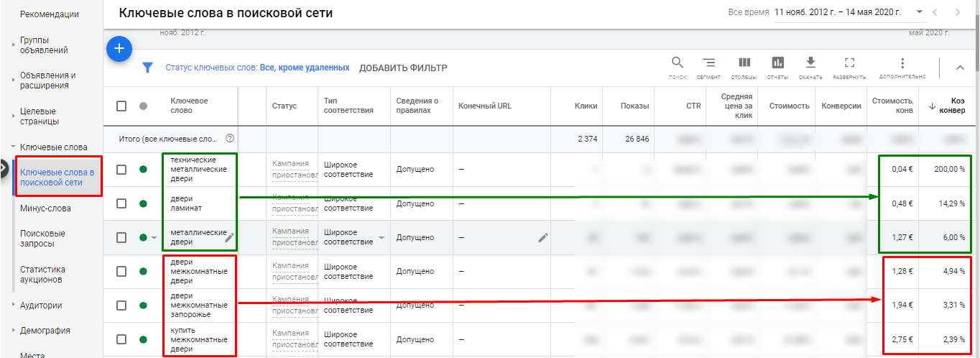Image resolution: width=980 pixels, height=358 pixels.
Task: Tick checkbox for 'двери ламинат' row
Action: coord(121,203)
